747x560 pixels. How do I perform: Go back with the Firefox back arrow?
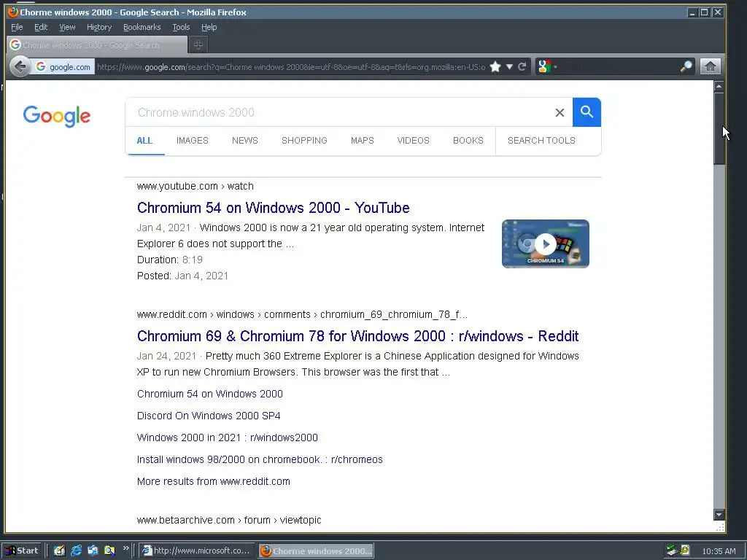20,66
